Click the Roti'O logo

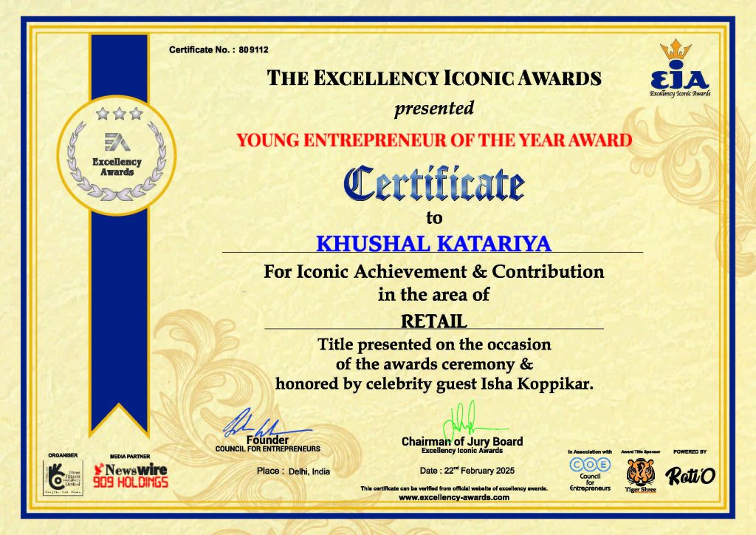[690, 476]
